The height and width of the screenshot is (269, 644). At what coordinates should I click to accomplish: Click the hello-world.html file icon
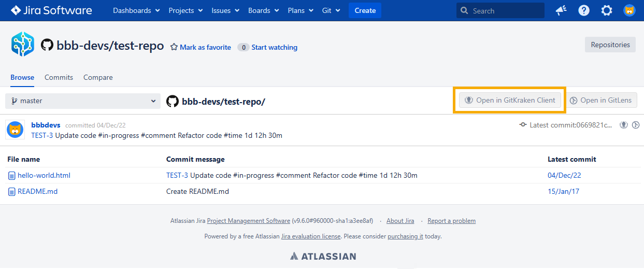tap(12, 176)
